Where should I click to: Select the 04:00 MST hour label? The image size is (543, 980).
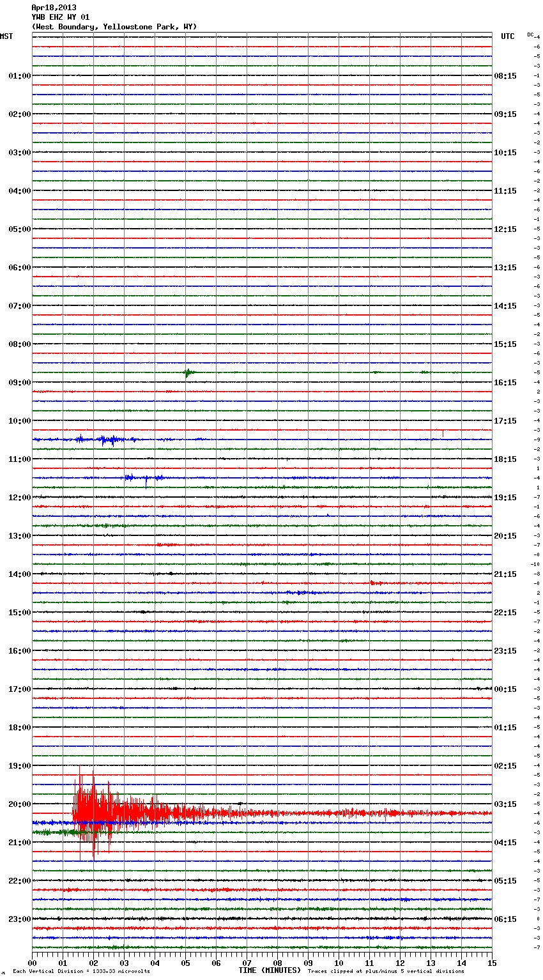point(20,191)
